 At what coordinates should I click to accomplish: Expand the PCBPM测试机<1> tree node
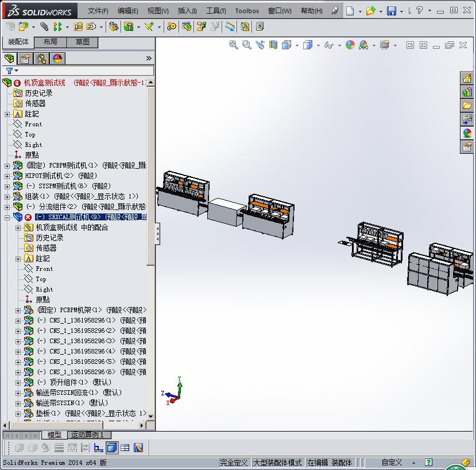click(x=7, y=166)
